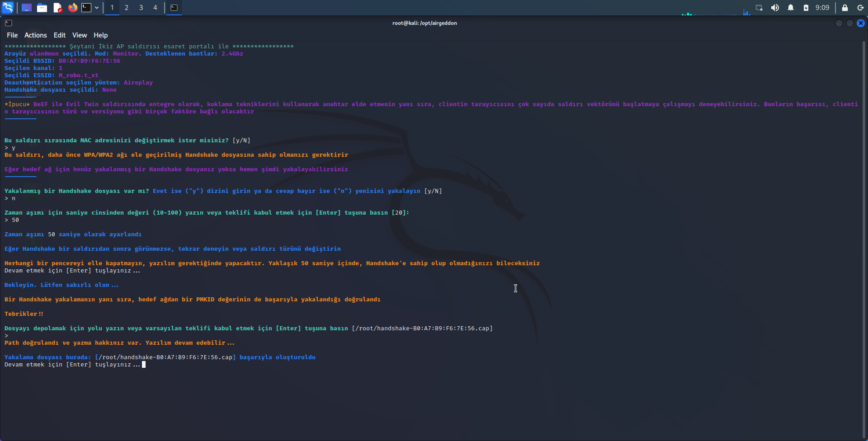Image resolution: width=868 pixels, height=441 pixels.
Task: Expand the terminal launcher dropdown arrow
Action: click(97, 8)
